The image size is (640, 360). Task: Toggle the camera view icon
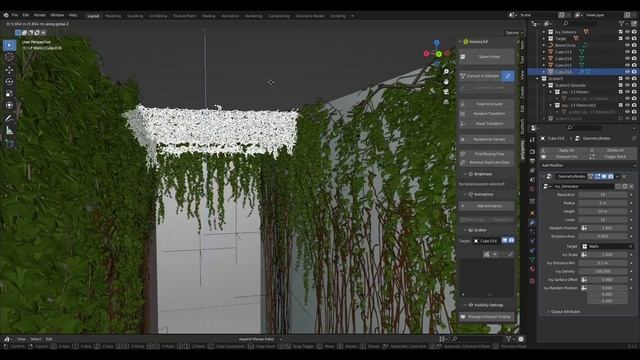pos(446,91)
